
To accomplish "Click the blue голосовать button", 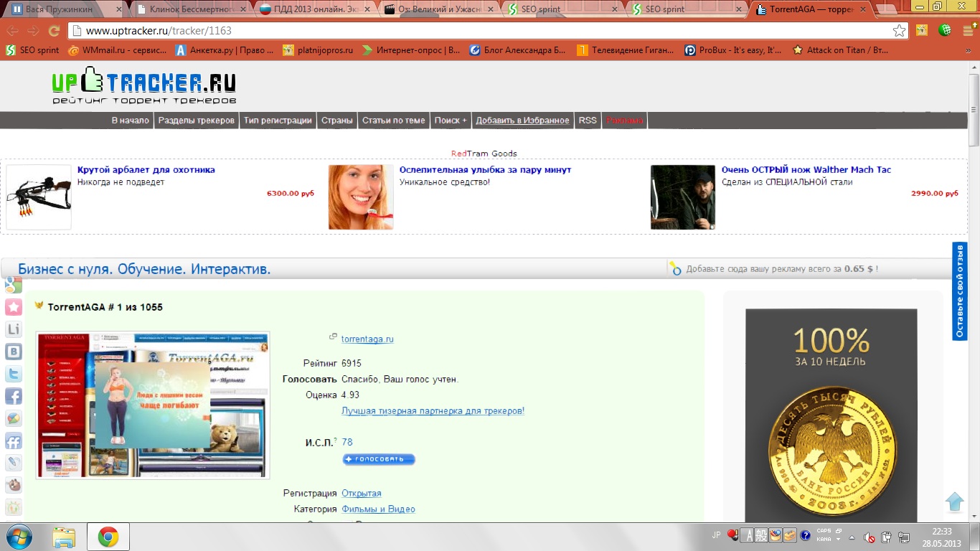I will pos(379,459).
